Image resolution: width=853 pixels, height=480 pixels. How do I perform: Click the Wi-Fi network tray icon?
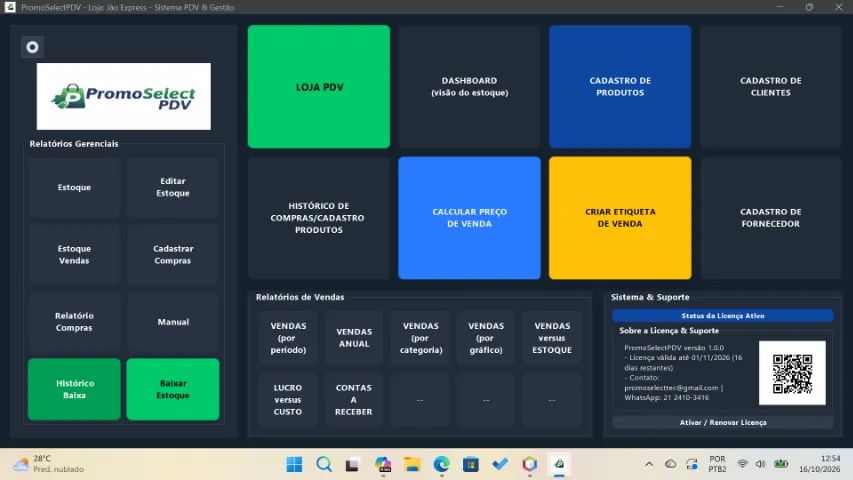[742, 464]
